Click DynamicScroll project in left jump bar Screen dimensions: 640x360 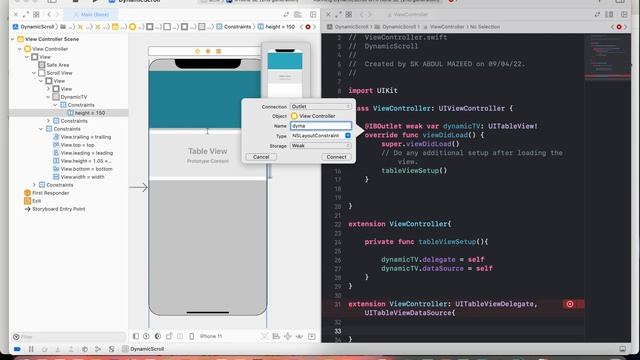click(x=34, y=27)
